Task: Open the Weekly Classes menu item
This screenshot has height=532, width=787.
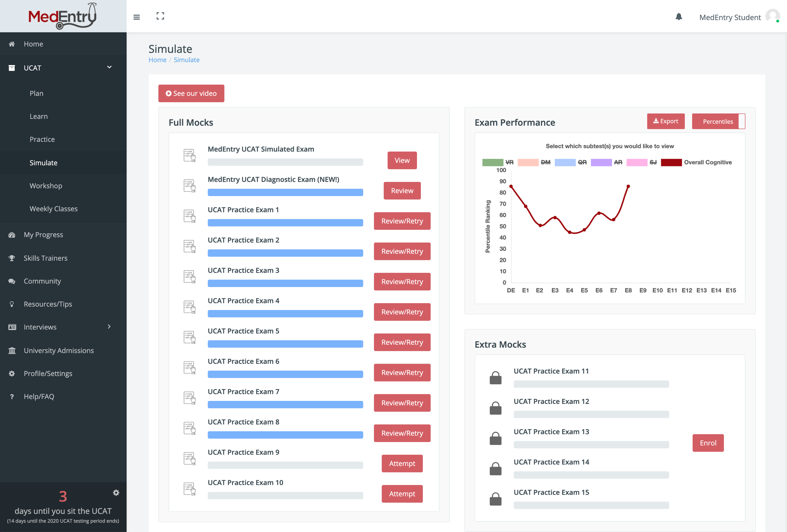Action: click(x=54, y=209)
